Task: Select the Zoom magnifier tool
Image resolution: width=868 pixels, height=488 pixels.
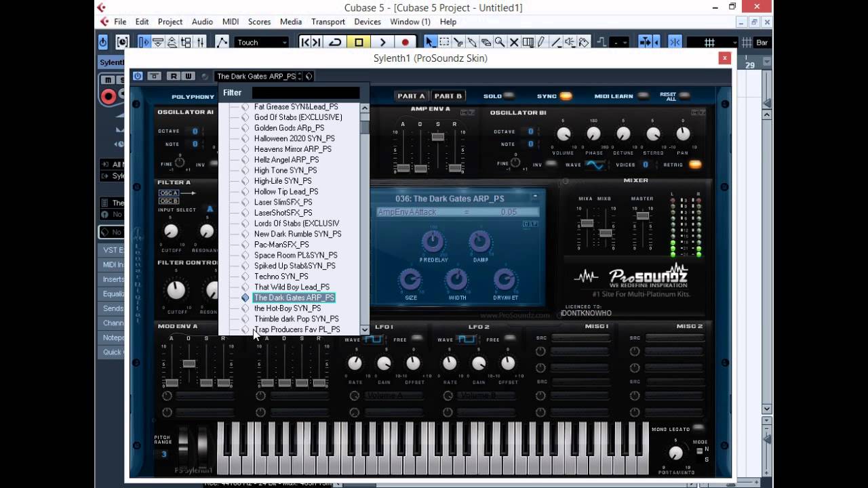Action: pos(500,42)
